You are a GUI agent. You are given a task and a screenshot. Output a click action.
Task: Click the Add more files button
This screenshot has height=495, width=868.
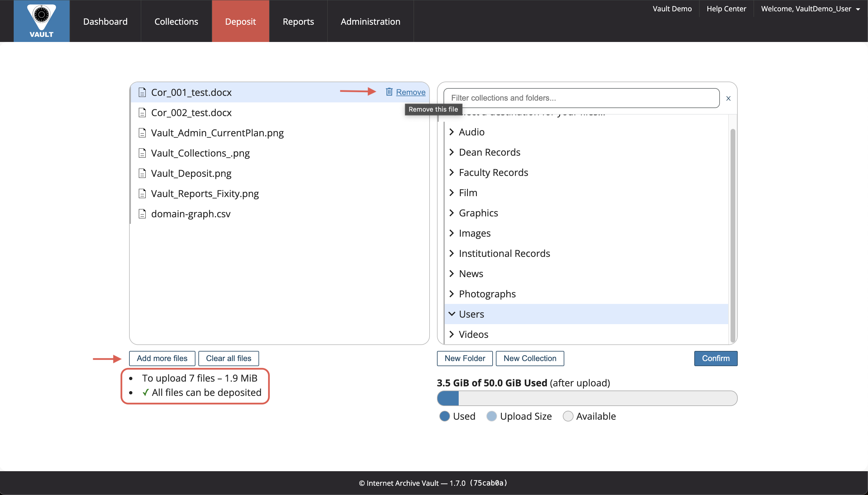point(162,358)
